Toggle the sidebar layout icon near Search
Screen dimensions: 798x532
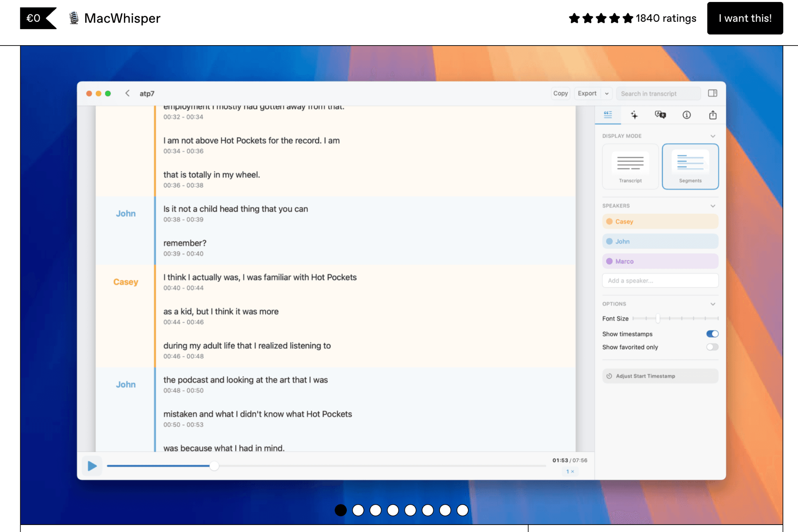point(713,93)
